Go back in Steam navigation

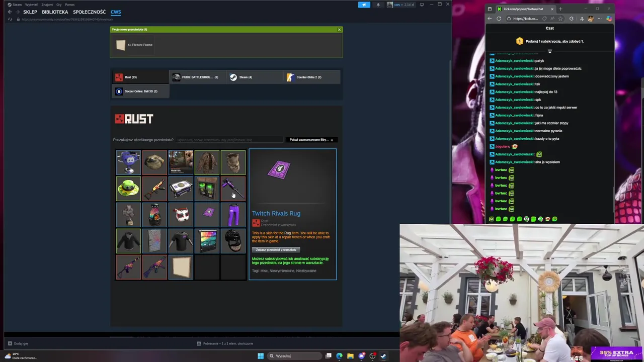(x=10, y=12)
